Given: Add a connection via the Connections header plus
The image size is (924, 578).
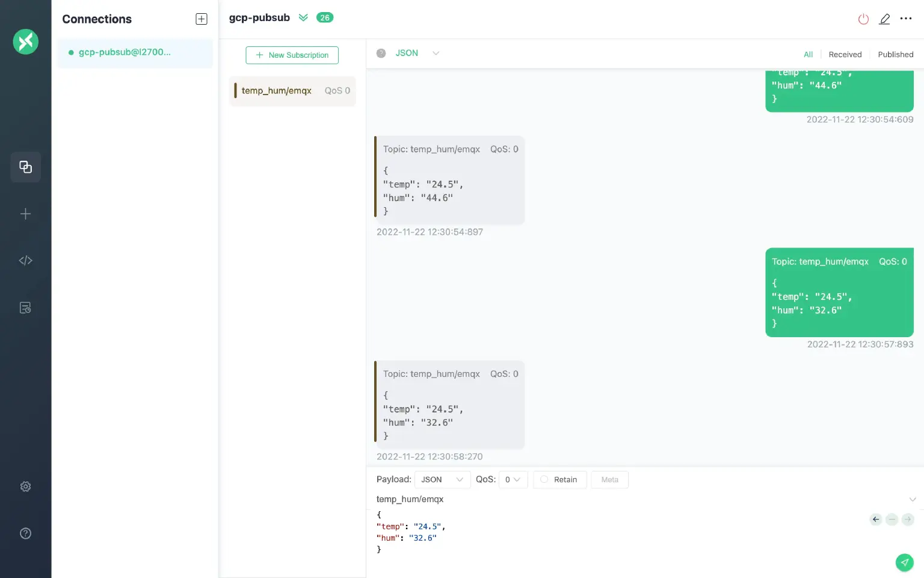Looking at the screenshot, I should [x=201, y=19].
